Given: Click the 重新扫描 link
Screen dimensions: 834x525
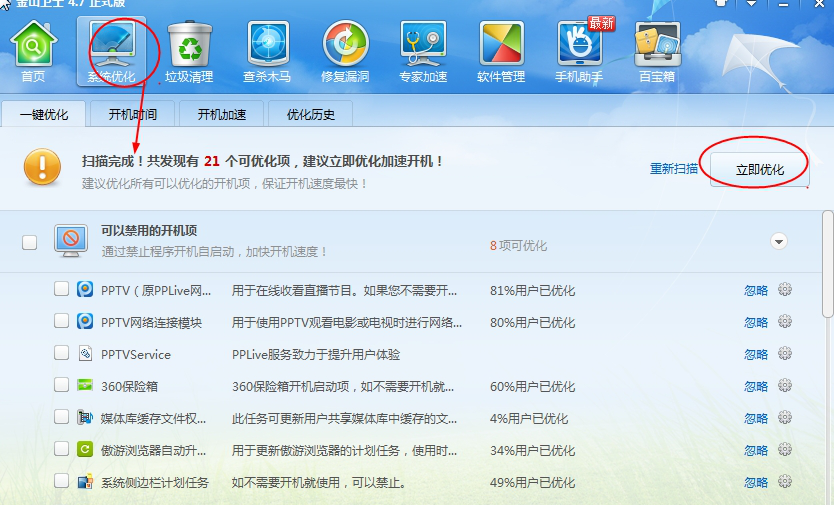Looking at the screenshot, I should [674, 169].
